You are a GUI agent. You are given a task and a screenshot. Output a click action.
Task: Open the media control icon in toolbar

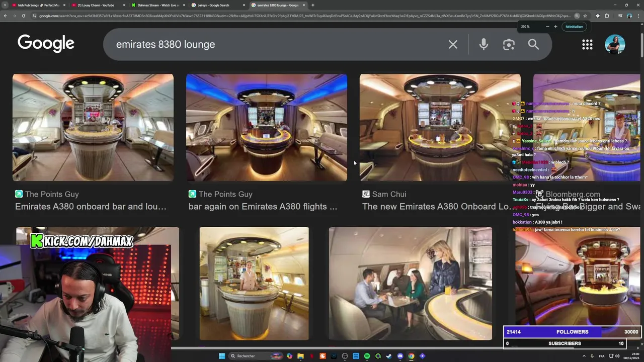(x=620, y=16)
